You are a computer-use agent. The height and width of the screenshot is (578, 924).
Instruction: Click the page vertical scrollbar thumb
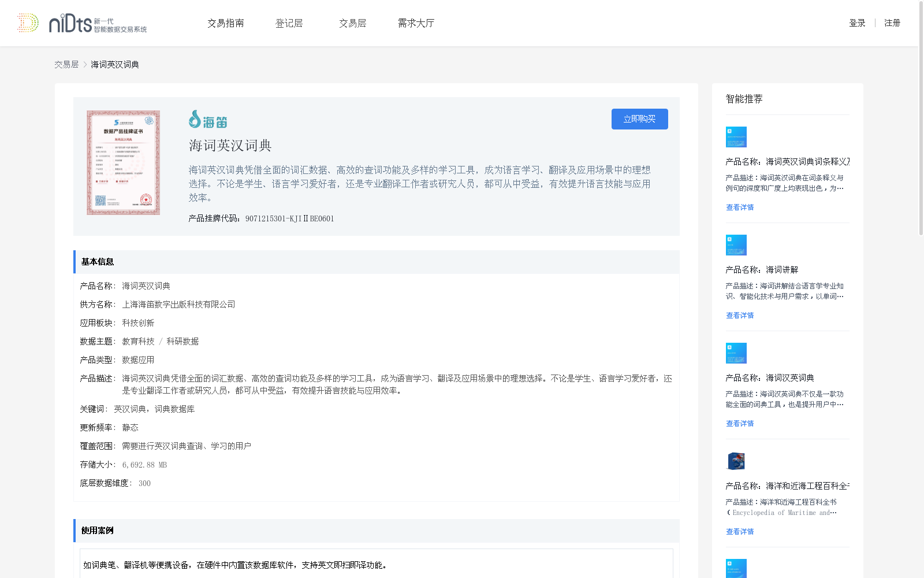(x=921, y=118)
